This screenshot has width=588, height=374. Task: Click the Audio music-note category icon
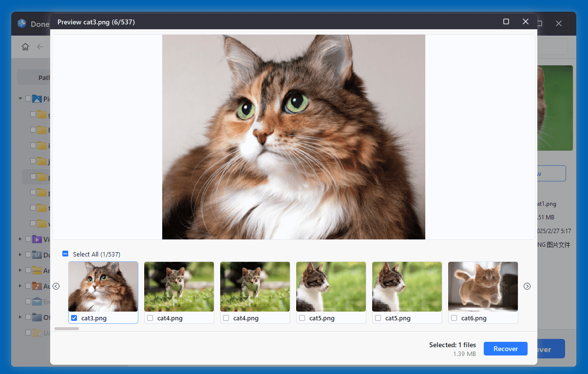point(37,286)
